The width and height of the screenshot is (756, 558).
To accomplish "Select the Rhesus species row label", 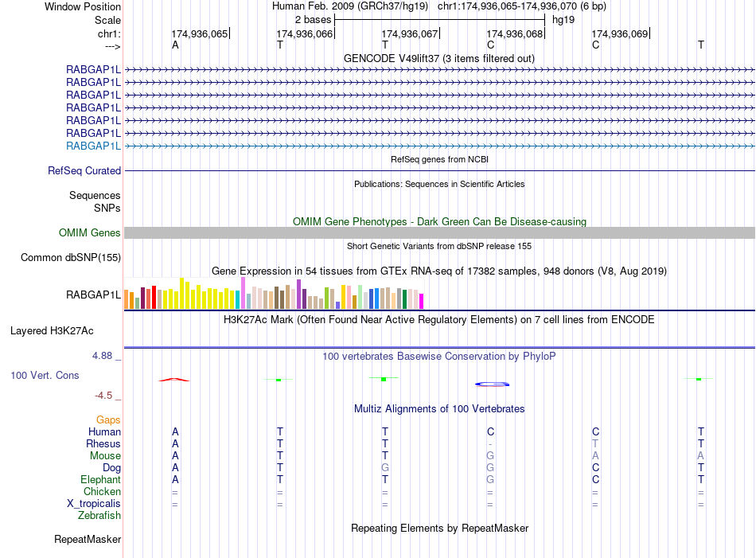I will (103, 443).
